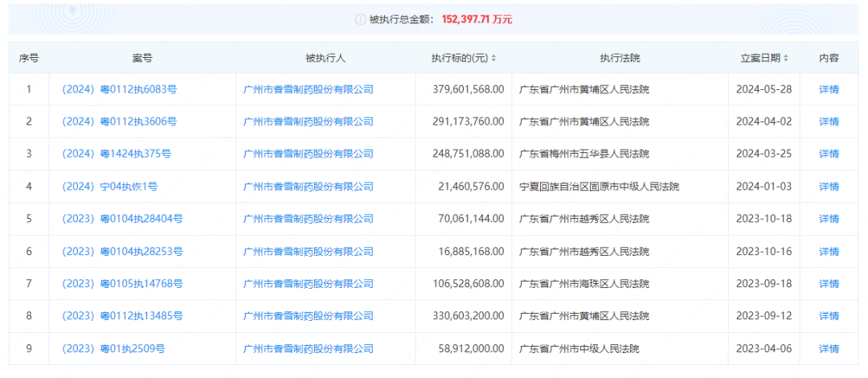Image resolution: width=868 pixels, height=378 pixels.
Task: View 详情 for the 2024-01-03 case
Action: pos(829,187)
